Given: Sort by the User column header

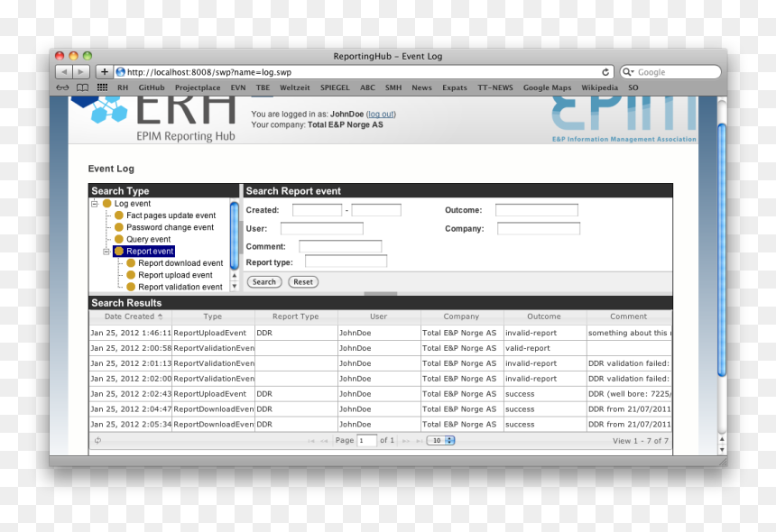Looking at the screenshot, I should click(x=379, y=316).
